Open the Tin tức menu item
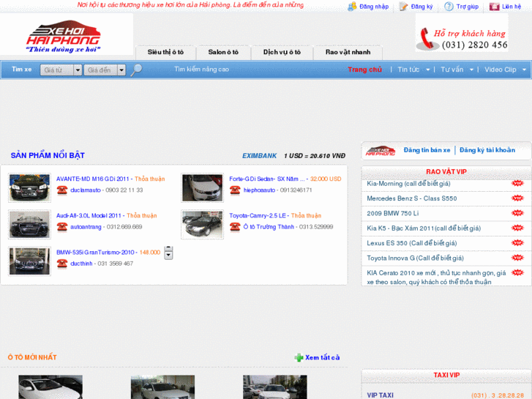This screenshot has height=399, width=532. click(x=408, y=70)
